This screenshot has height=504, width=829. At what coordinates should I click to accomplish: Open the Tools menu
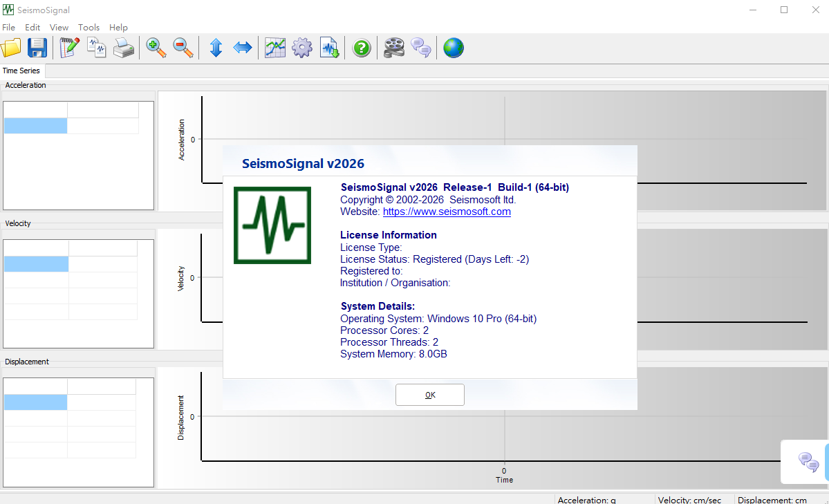[89, 28]
